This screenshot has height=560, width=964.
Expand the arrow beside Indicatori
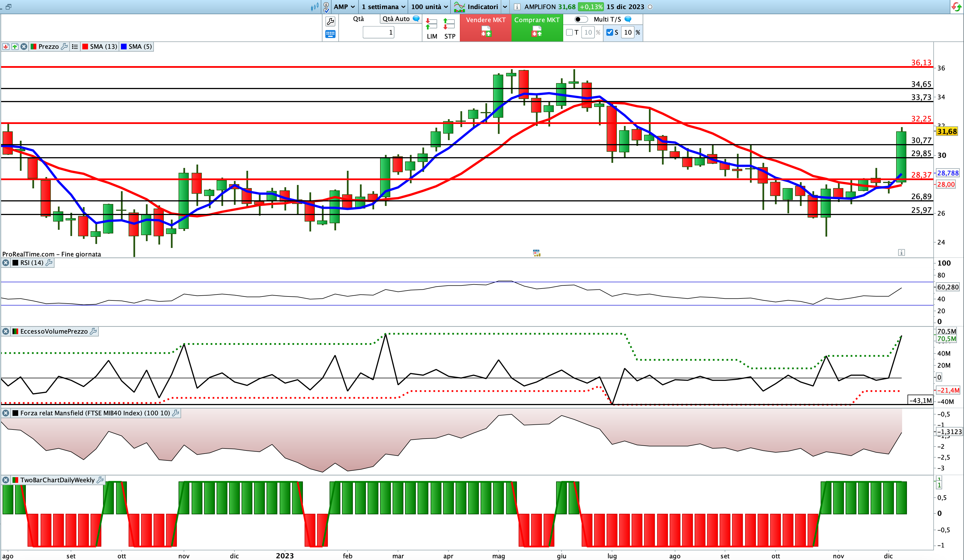[505, 7]
